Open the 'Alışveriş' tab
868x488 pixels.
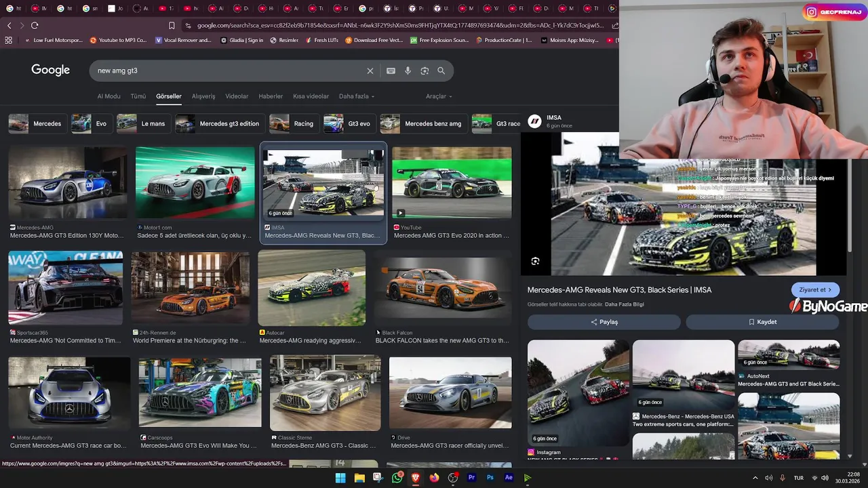[x=203, y=96]
